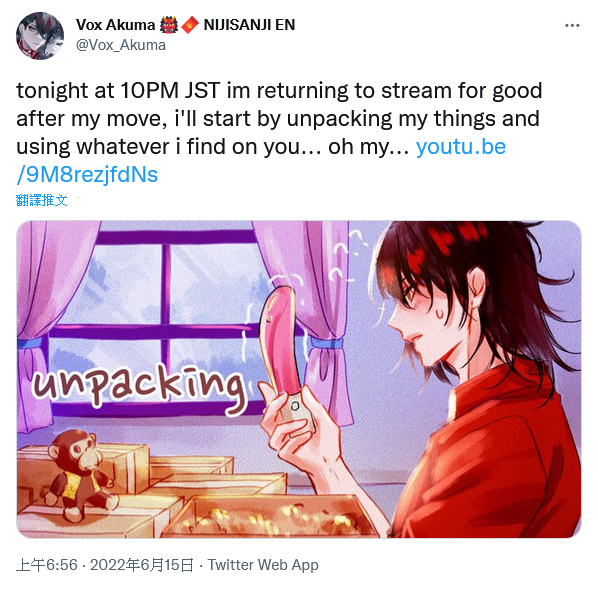Viewport: 598px width, 590px height.
Task: Click Vox Akuma's round profile avatar
Action: click(x=40, y=35)
